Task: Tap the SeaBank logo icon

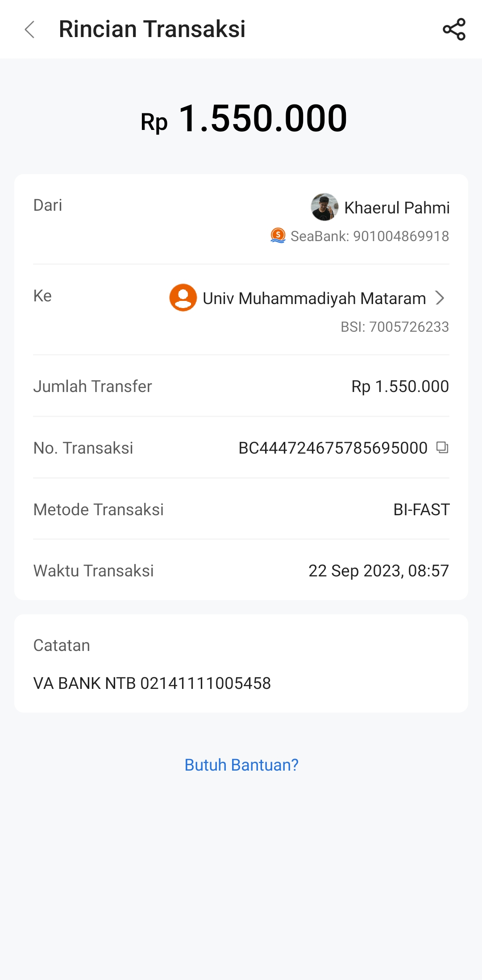Action: (x=278, y=235)
